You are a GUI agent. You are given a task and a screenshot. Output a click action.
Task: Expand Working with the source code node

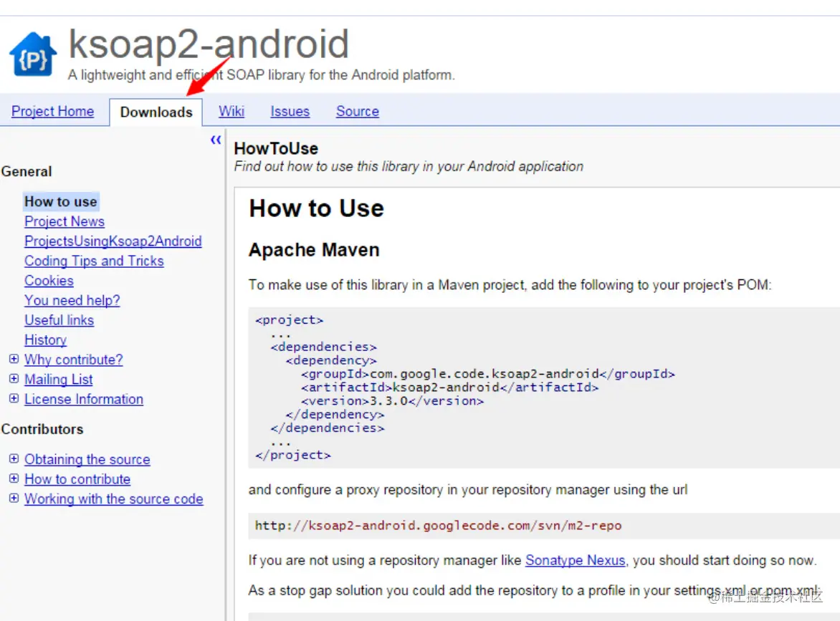(x=14, y=498)
